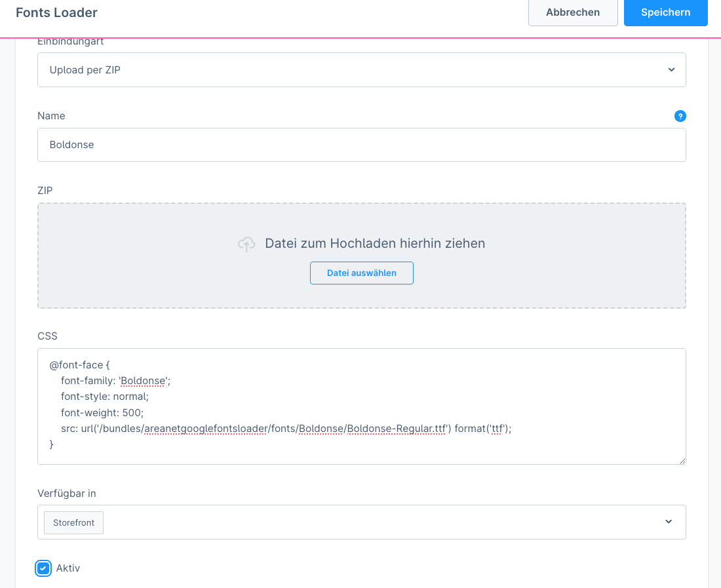Click the font-weight: 500 line in CSS
Screen dimensions: 721x588
tap(102, 412)
